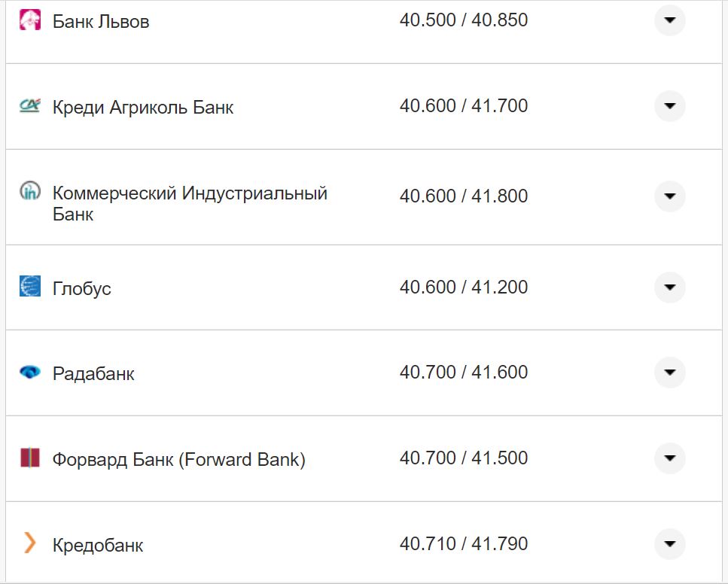Expand the Коммерческий Индустриальный Банк entry
This screenshot has width=728, height=584.
coord(669,196)
